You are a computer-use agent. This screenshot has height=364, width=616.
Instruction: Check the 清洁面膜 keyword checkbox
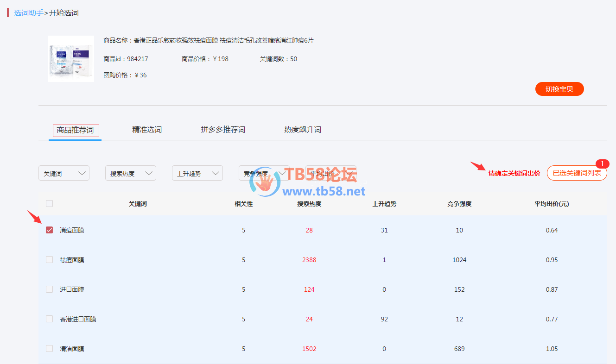(50, 349)
